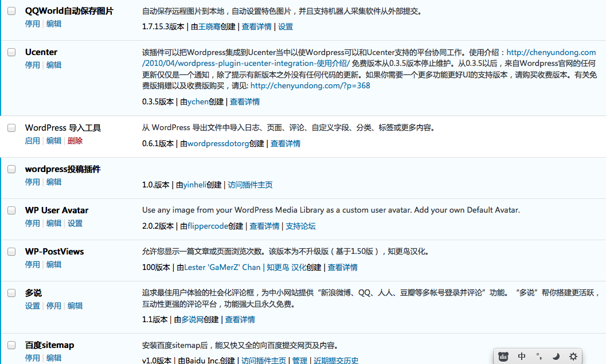
Task: Deactivate QQWorld自动保存图片 via 停用
Action: 33,24
